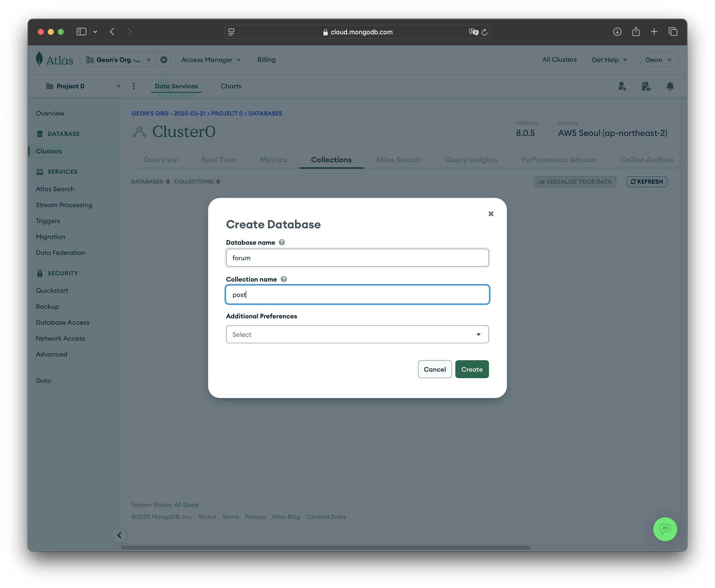Select Network Access in the sidebar
The height and width of the screenshot is (588, 715).
click(60, 338)
